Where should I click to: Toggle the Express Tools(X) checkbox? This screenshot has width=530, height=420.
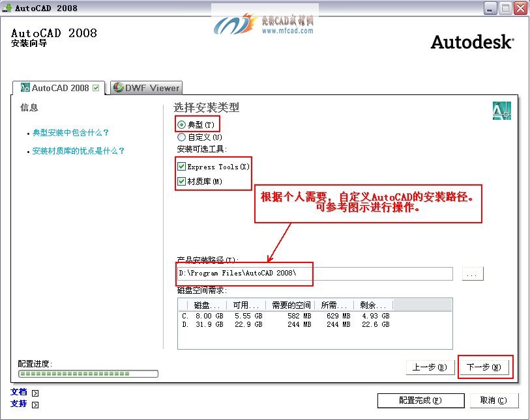point(181,167)
